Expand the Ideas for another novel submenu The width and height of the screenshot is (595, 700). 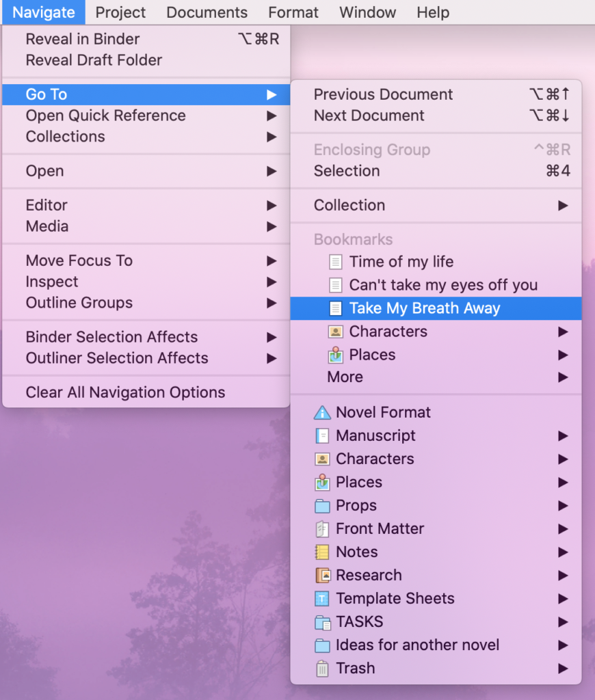coord(562,645)
